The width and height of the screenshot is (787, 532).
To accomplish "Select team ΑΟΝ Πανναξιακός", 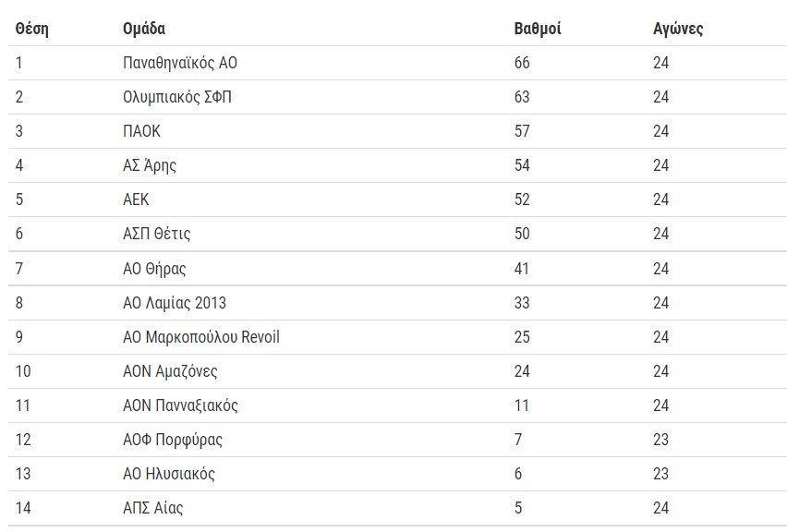I will pyautogui.click(x=181, y=405).
